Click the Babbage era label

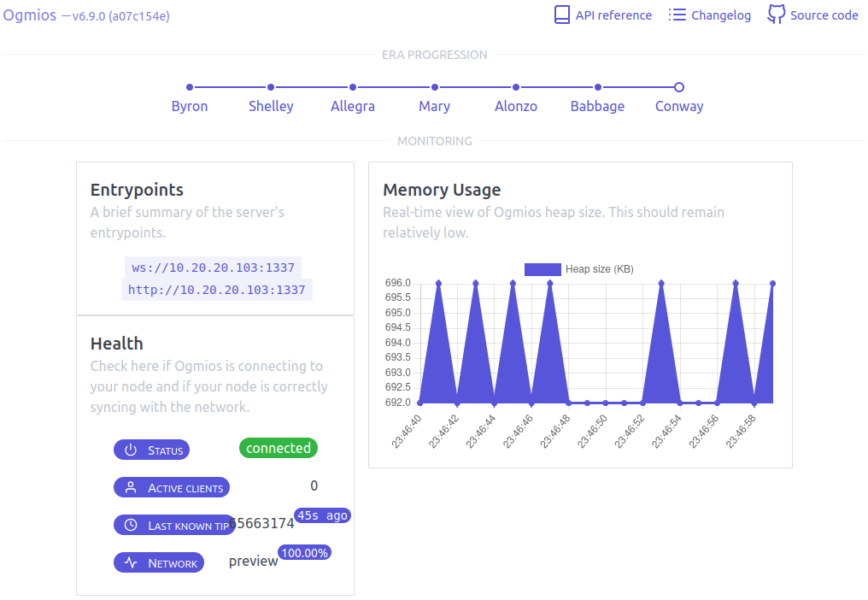[598, 106]
